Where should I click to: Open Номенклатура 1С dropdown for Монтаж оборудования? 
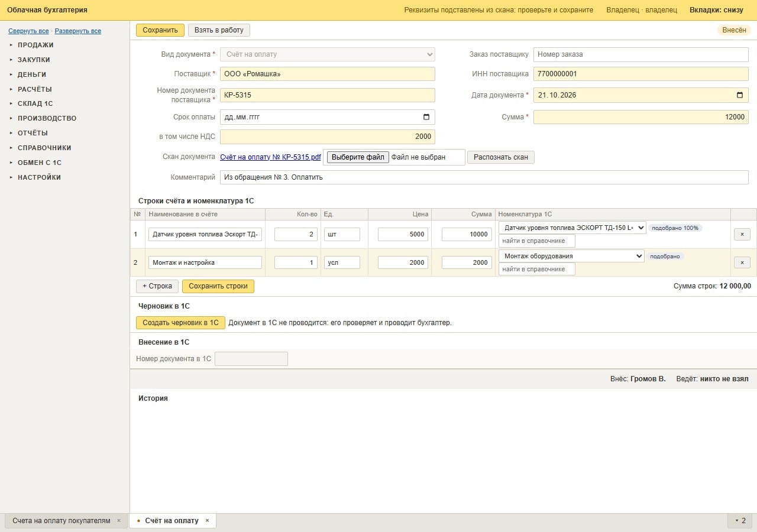pos(571,256)
